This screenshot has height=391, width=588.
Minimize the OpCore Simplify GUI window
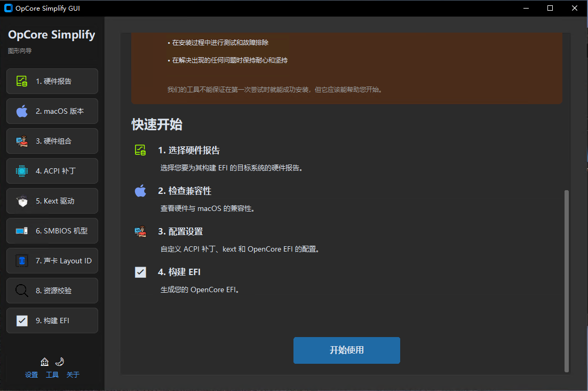(526, 8)
